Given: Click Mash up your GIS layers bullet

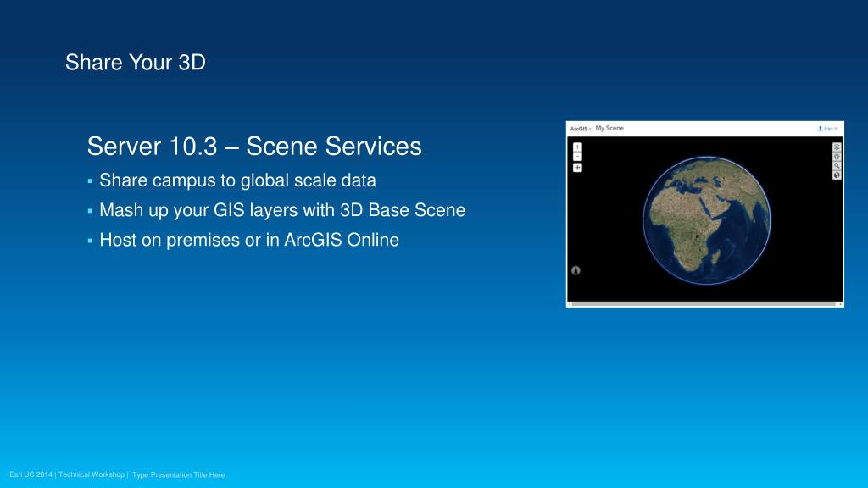Looking at the screenshot, I should (x=282, y=210).
